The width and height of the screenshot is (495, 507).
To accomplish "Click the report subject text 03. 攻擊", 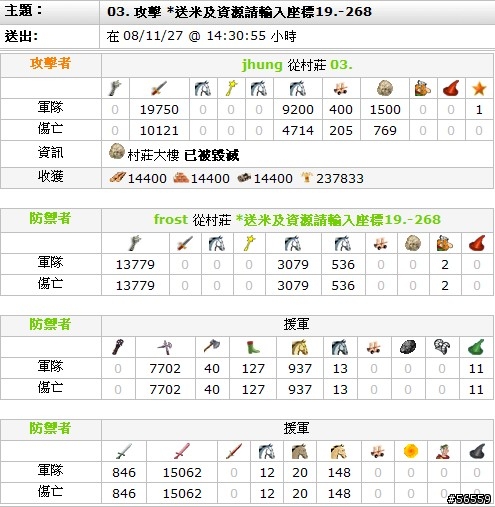I will coord(134,12).
